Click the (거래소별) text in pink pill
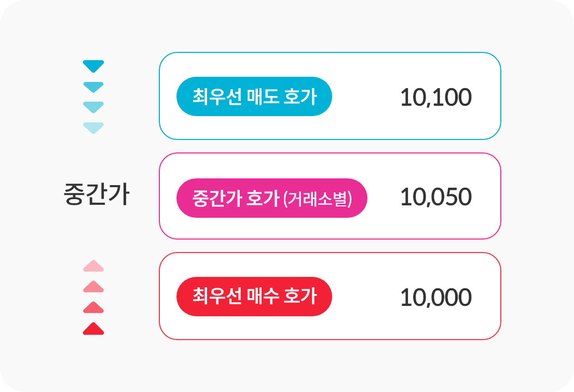 [318, 199]
